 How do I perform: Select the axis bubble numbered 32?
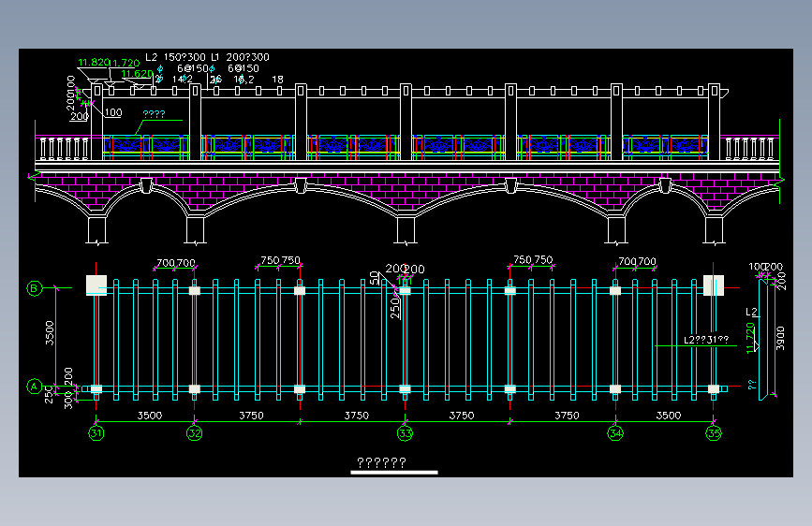[194, 432]
